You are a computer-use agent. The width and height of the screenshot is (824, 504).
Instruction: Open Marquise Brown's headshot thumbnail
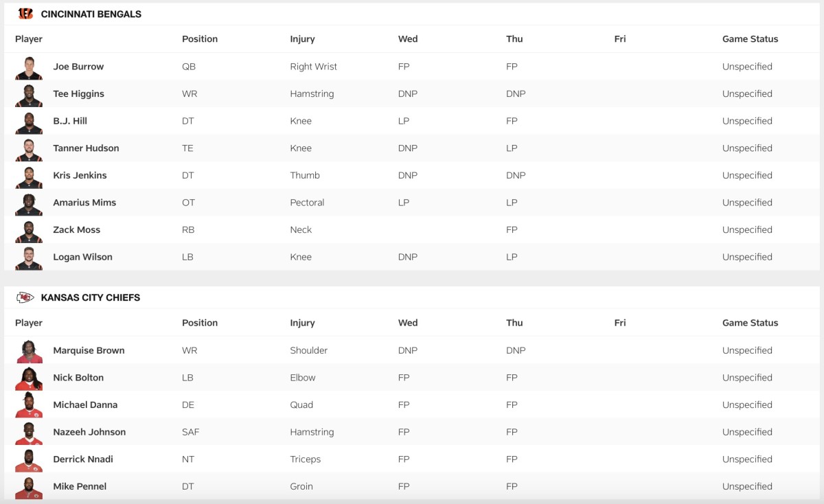[29, 351]
